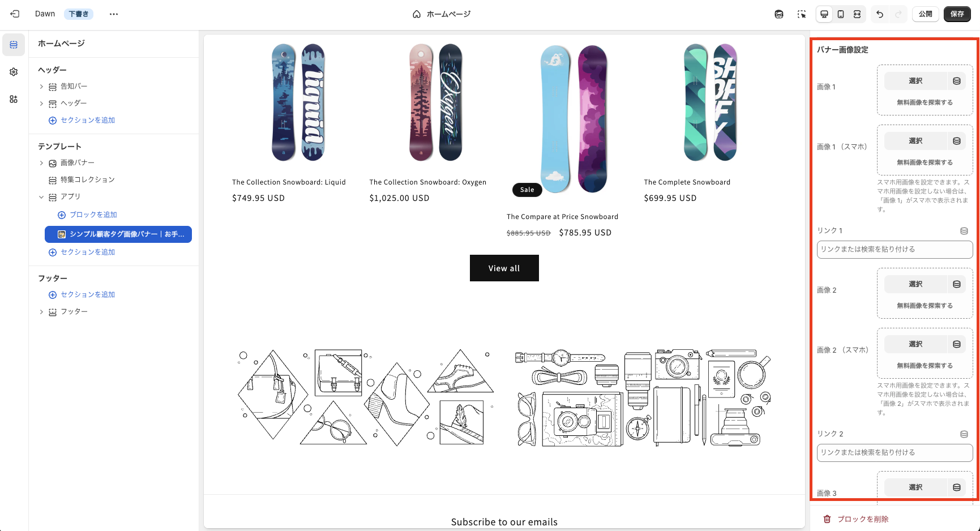The width and height of the screenshot is (980, 531).
Task: Click dynamic source icon beside リンク 1
Action: (x=964, y=231)
